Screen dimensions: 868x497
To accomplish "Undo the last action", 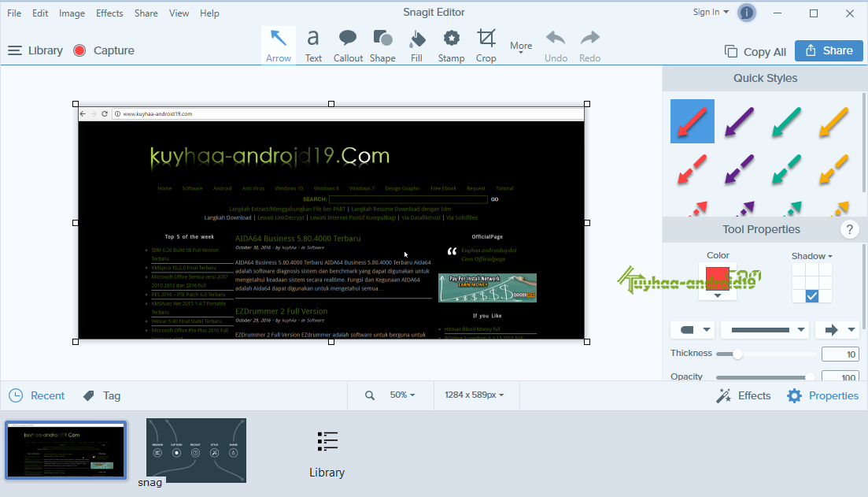I will (x=556, y=46).
